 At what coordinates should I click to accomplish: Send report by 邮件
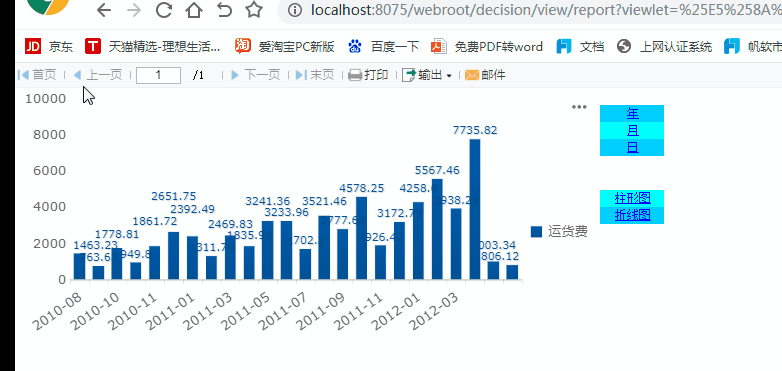click(485, 75)
